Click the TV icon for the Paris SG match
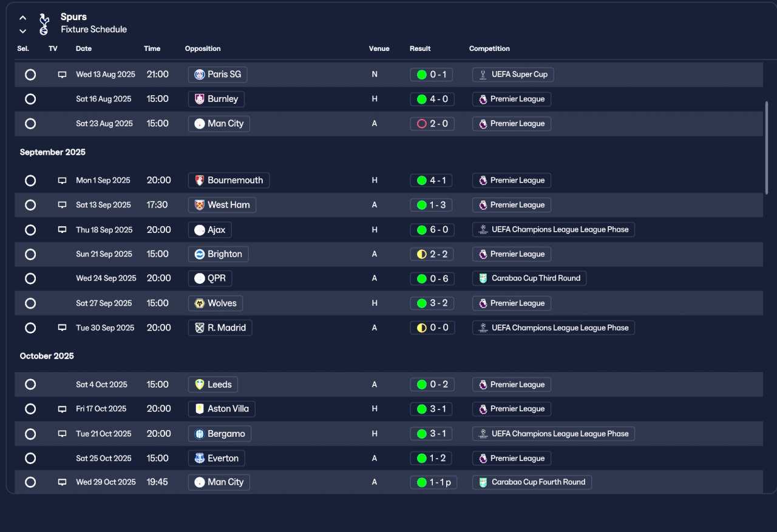Image resolution: width=777 pixels, height=532 pixels. tap(62, 75)
